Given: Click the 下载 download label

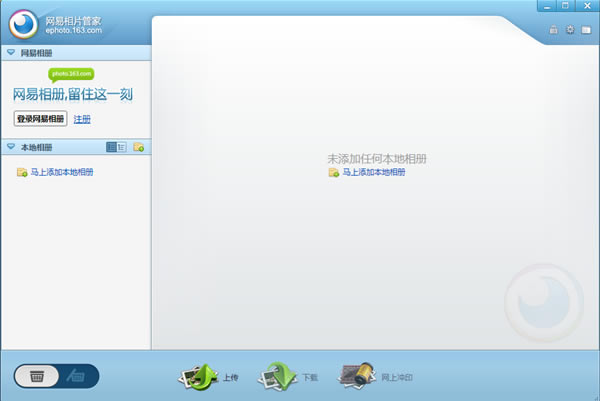Looking at the screenshot, I should [x=310, y=378].
